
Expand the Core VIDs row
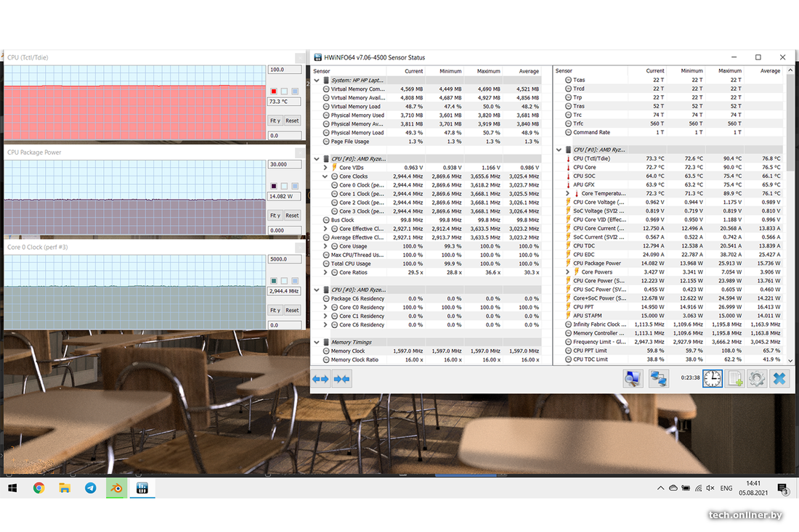point(325,168)
